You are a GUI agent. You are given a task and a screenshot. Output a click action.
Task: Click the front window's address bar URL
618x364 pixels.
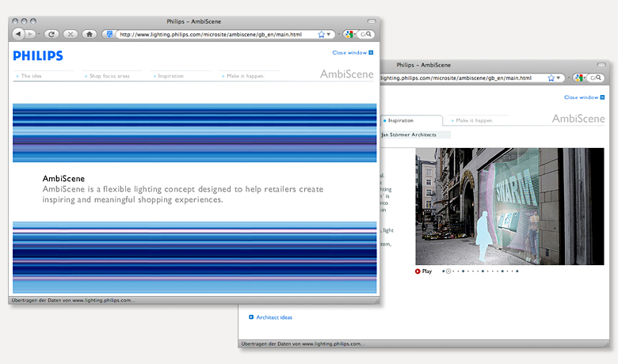tap(211, 34)
